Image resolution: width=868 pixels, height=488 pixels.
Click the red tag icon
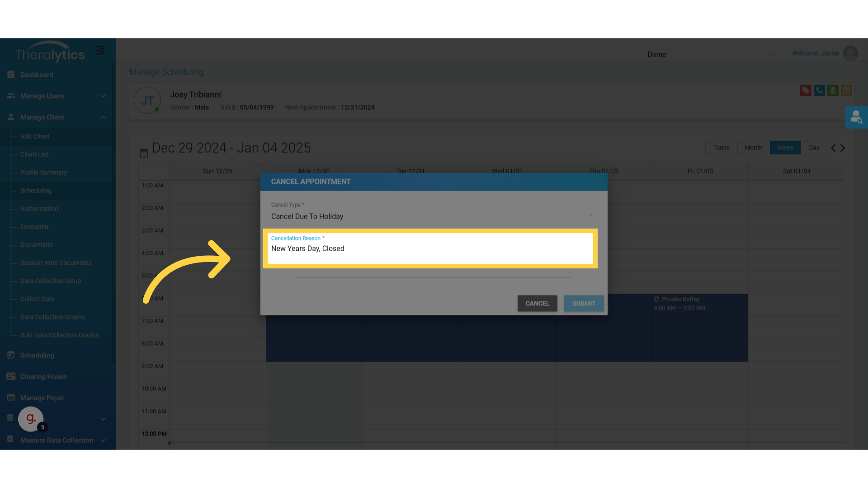[x=806, y=90]
